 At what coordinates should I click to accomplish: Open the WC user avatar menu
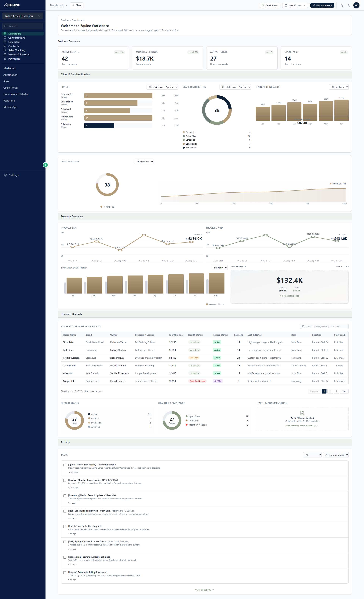click(x=356, y=5)
